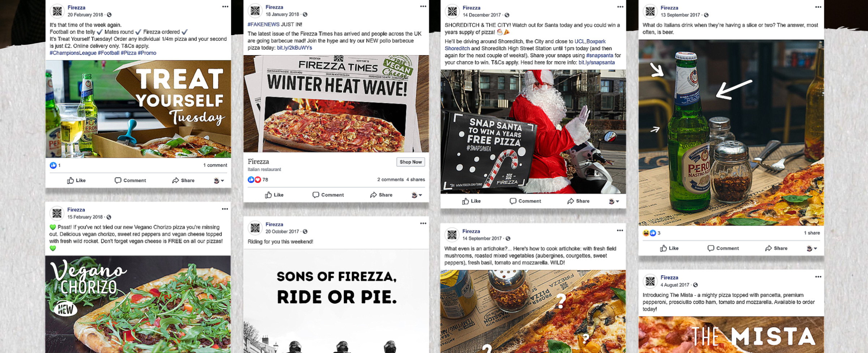Follow the #ChampionsLeague hashtag
This screenshot has width=868, height=353.
(x=73, y=53)
